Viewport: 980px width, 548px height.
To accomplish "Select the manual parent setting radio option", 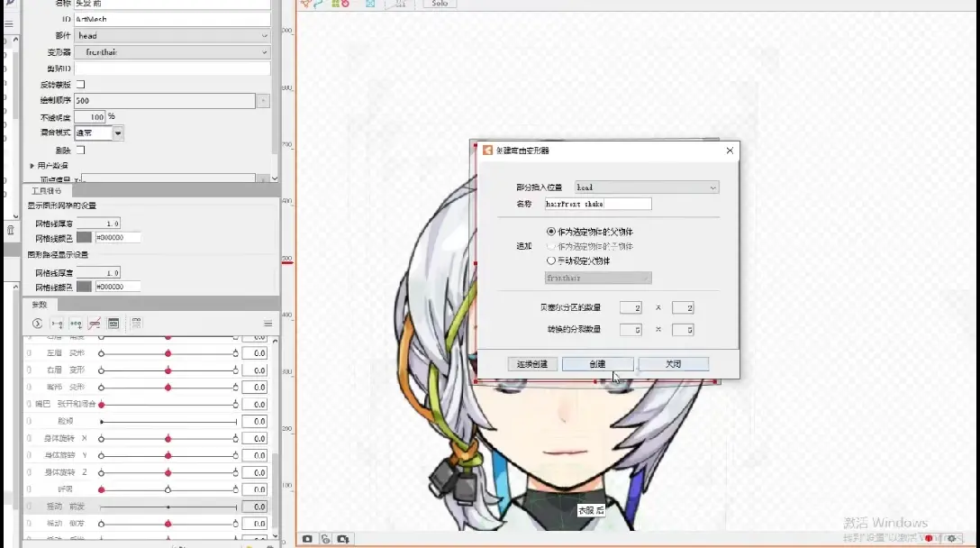I will pyautogui.click(x=550, y=260).
